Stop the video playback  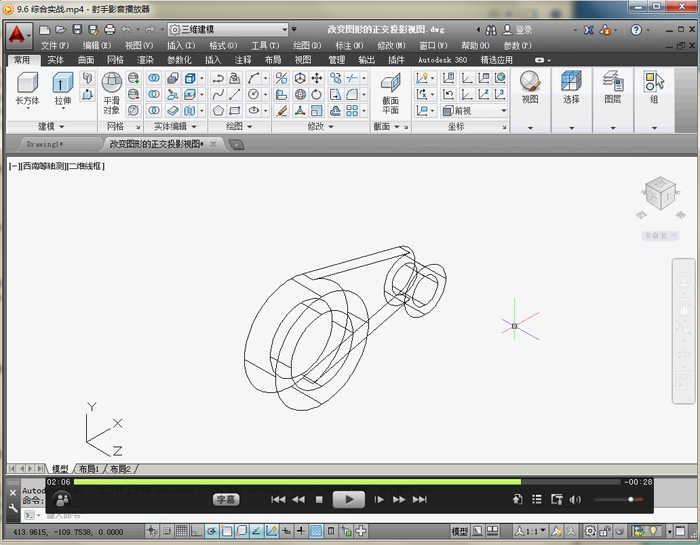319,499
